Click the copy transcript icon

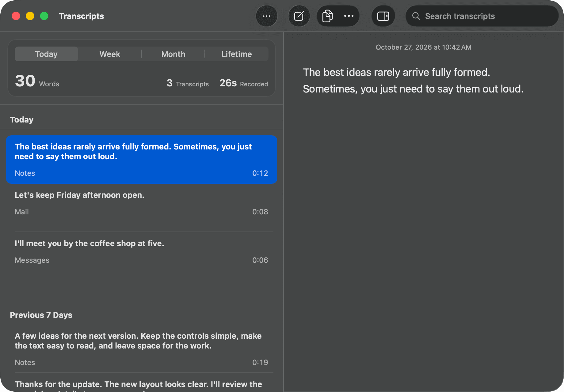[327, 16]
